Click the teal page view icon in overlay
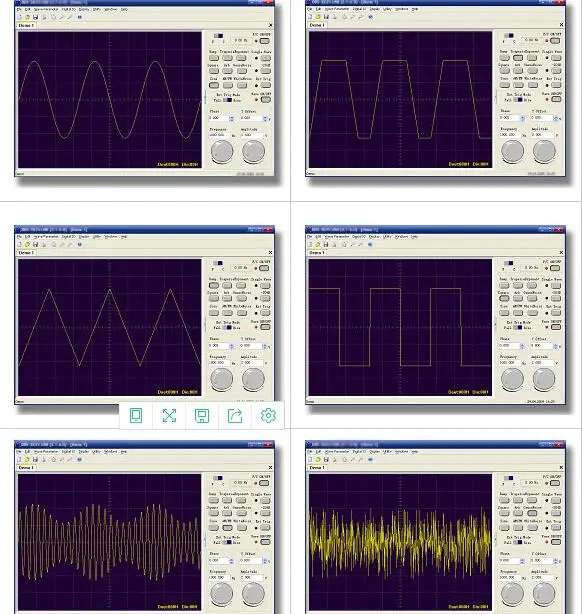Screen dimensions: 582x614 click(x=136, y=415)
